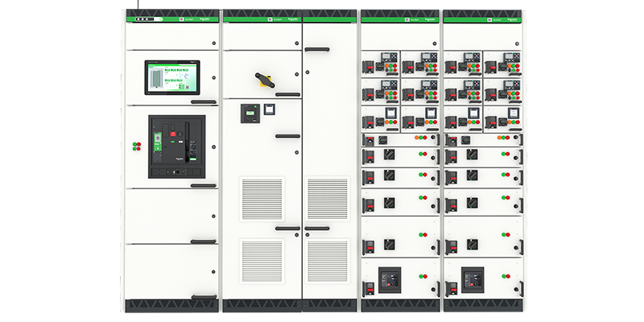Grab the handle at top of the narrow third door
Viewport: 644px width, 322px height.
[x=317, y=50]
